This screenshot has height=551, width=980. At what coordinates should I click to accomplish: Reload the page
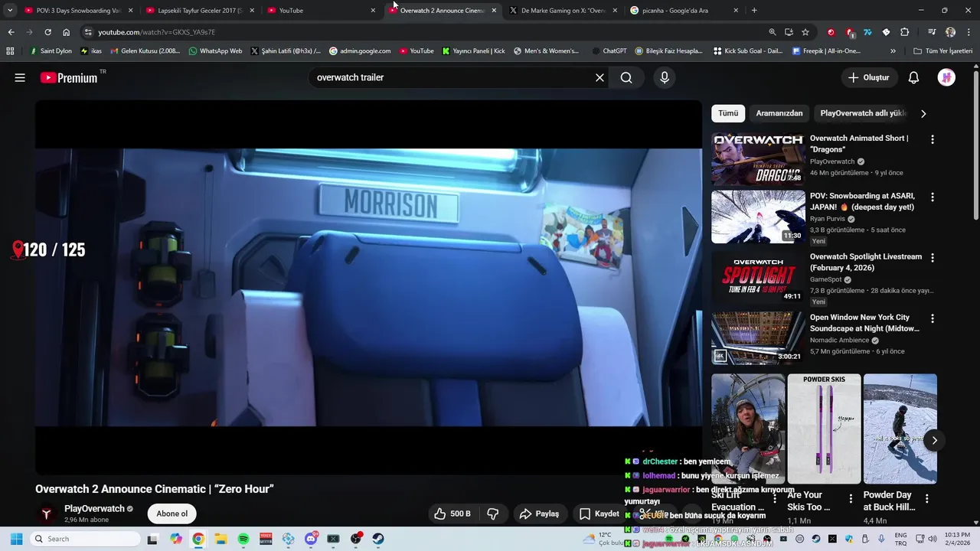coord(47,32)
